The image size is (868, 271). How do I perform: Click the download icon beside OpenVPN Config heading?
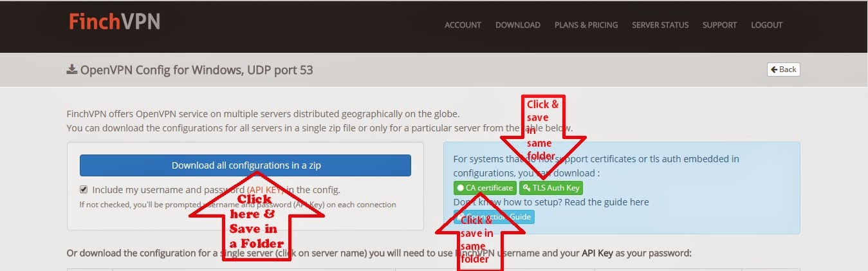[x=72, y=70]
